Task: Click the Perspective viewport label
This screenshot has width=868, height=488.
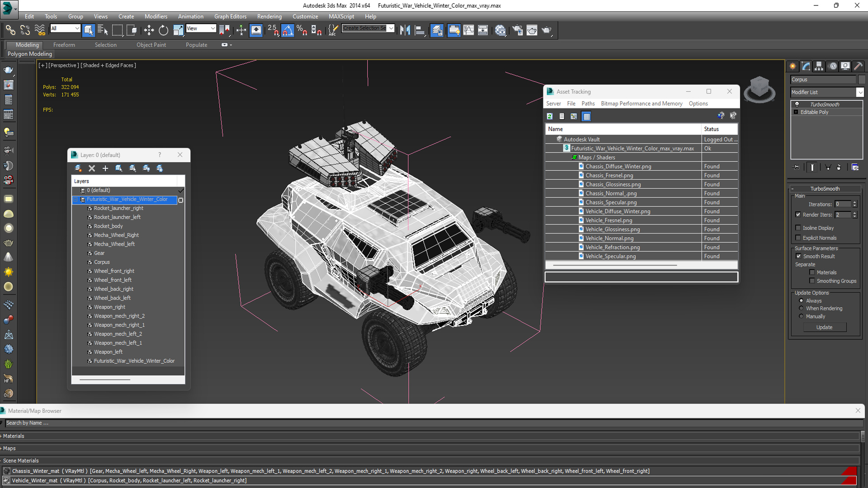Action: (63, 65)
